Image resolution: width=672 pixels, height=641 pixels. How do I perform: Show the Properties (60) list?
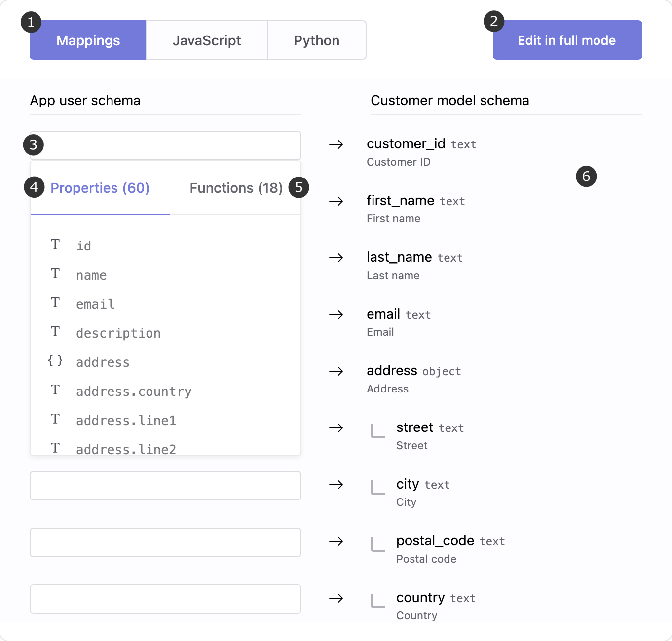tap(100, 188)
